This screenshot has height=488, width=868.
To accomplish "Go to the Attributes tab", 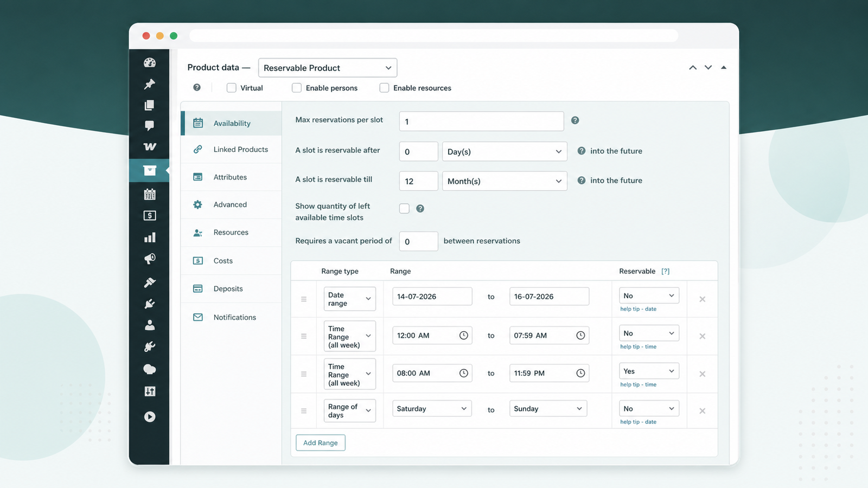I will coord(232,177).
